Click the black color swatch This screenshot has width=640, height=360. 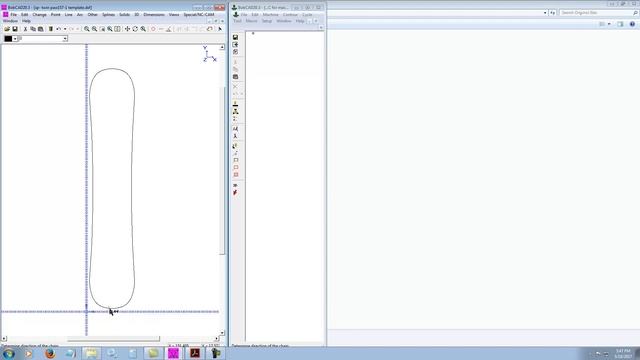[x=8, y=39]
